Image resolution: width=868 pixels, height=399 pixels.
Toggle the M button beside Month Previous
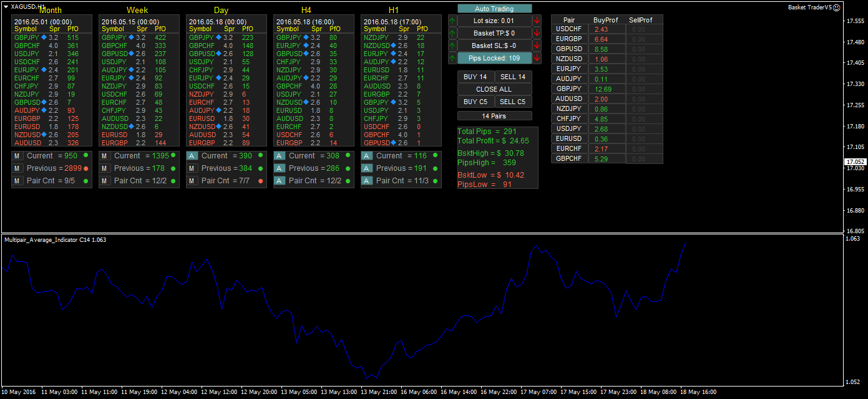tap(17, 168)
